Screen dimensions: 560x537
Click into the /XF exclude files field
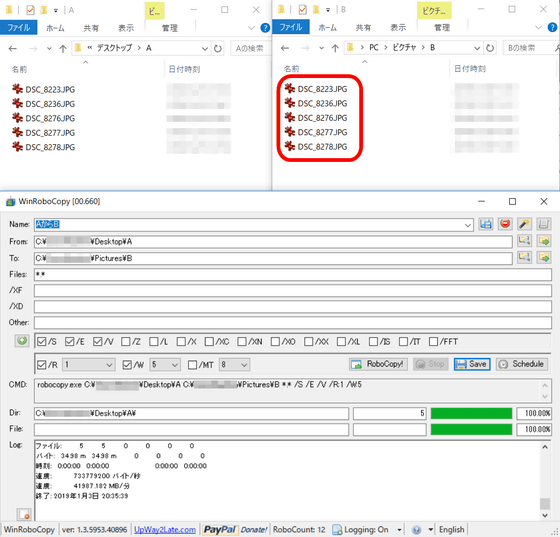pyautogui.click(x=293, y=291)
